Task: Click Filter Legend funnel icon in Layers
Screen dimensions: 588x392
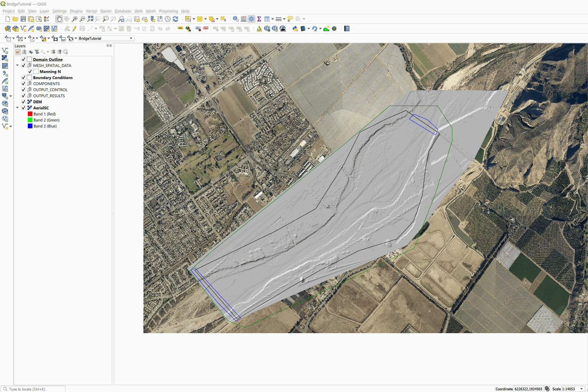Action: click(37, 52)
